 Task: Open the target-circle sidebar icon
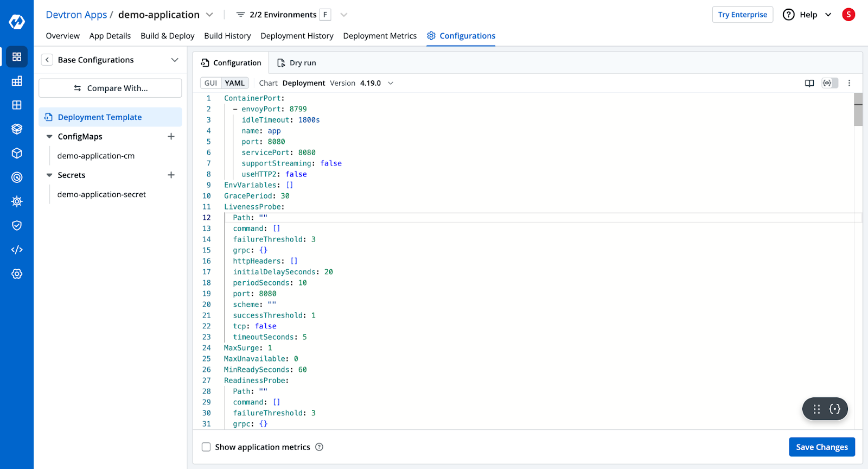(17, 177)
